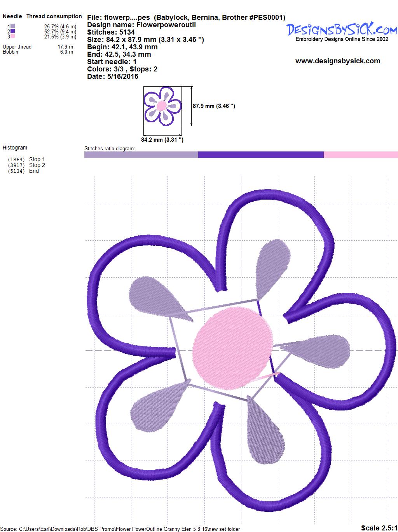
Task: Select needle 2 dark purple swatch
Action: pyautogui.click(x=13, y=31)
